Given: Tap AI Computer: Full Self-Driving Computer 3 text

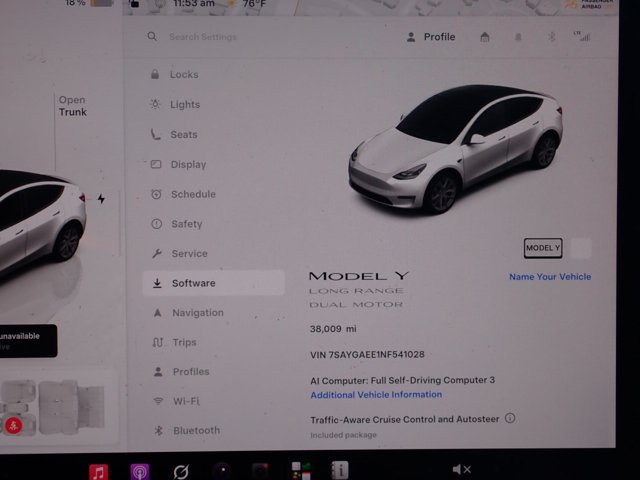Looking at the screenshot, I should pos(402,380).
